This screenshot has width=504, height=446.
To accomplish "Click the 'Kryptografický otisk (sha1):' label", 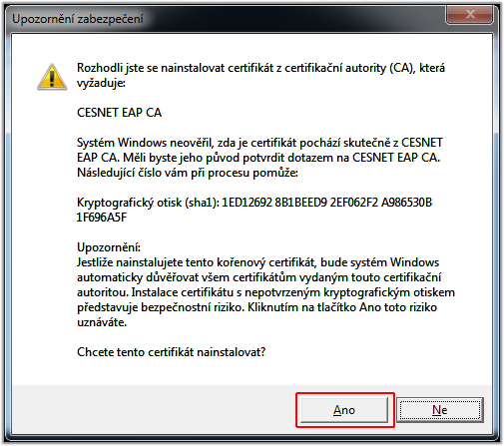I will pos(148,203).
